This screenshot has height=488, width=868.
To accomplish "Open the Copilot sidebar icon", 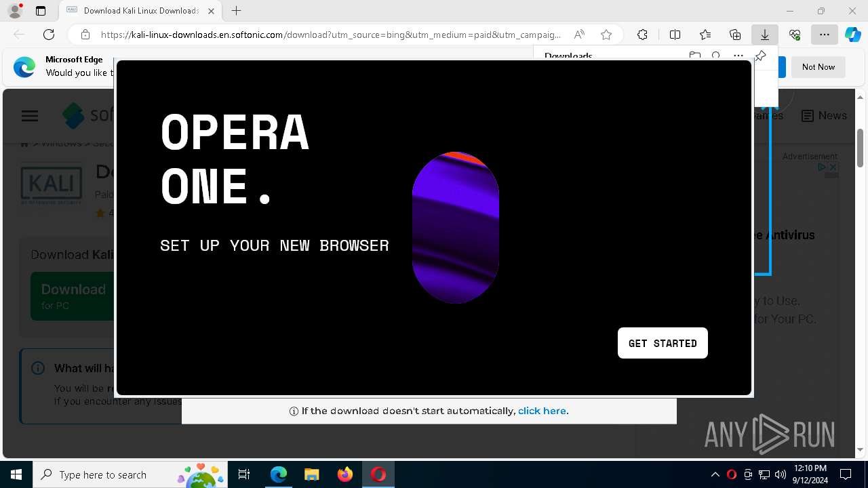I will point(853,35).
